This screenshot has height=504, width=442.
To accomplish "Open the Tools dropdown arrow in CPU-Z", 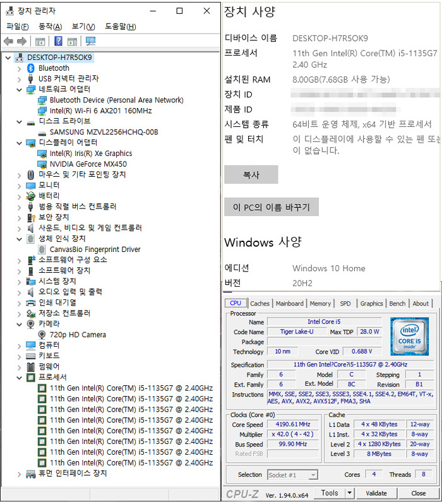I will click(349, 493).
